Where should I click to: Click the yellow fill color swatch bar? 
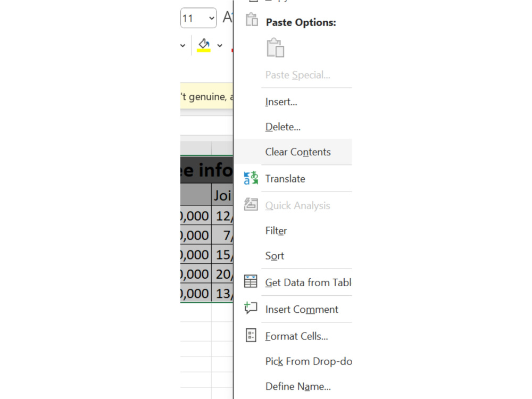tap(204, 51)
